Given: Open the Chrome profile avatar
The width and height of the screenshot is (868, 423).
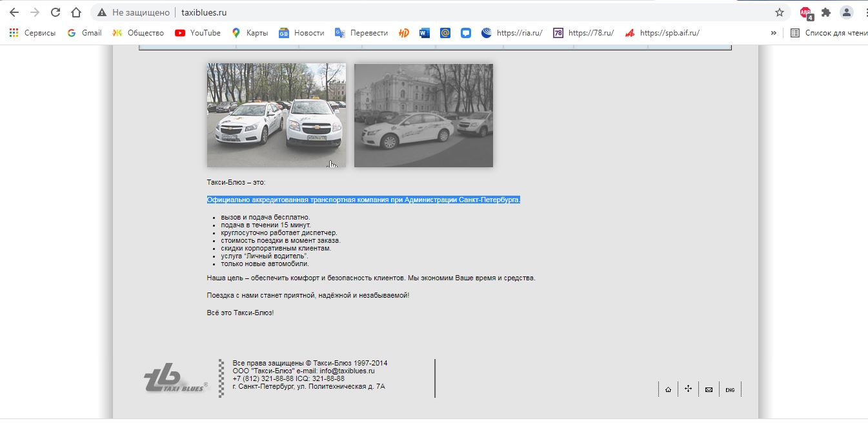Looking at the screenshot, I should click(x=846, y=12).
